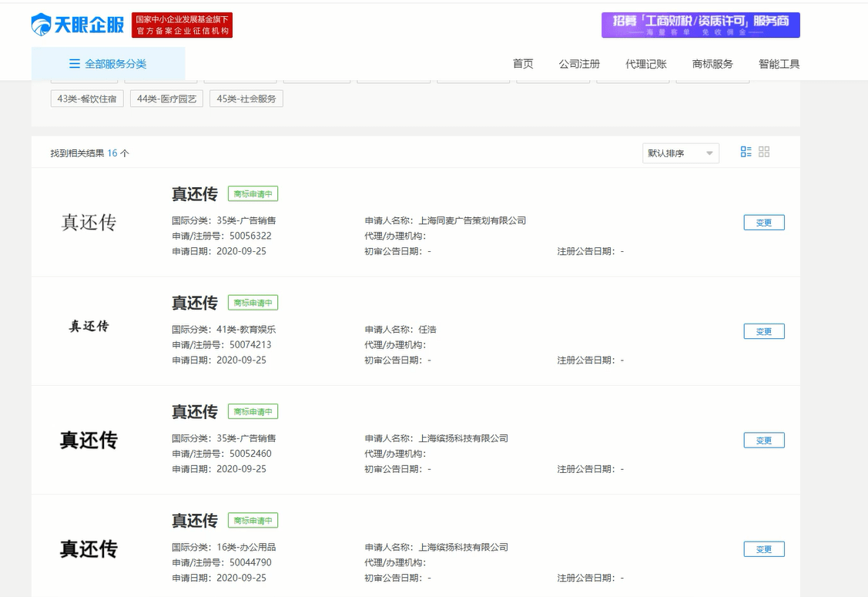Click the 智能工具 menu entry
The image size is (868, 597).
click(x=779, y=64)
